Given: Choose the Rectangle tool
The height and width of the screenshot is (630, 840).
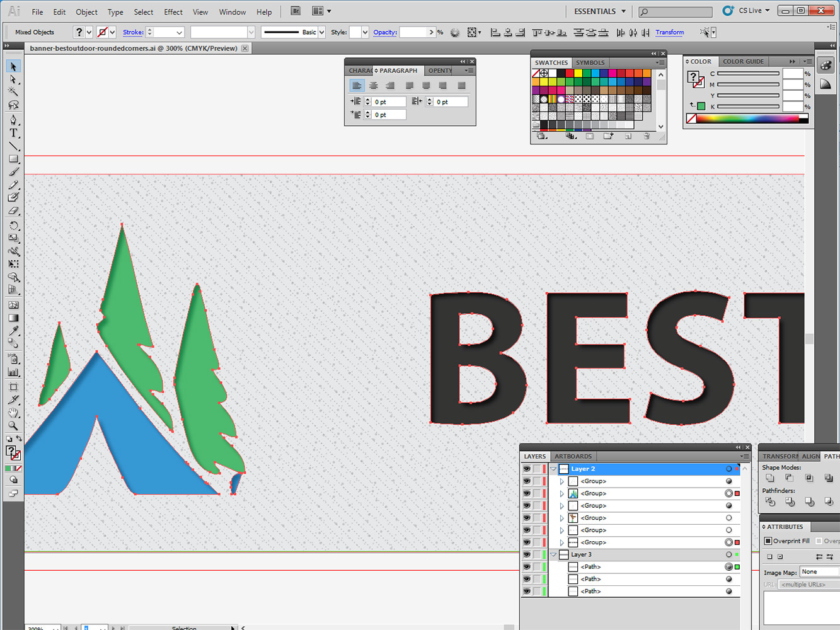Looking at the screenshot, I should 13,159.
